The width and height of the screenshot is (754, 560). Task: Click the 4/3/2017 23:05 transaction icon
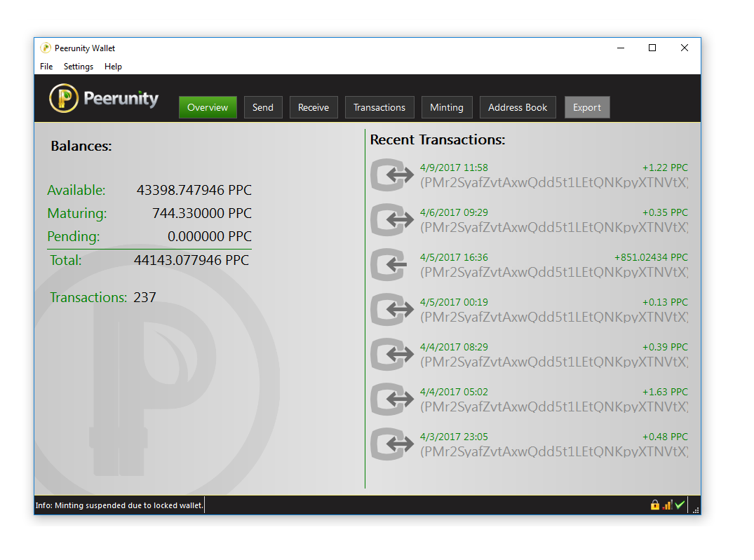pyautogui.click(x=392, y=444)
